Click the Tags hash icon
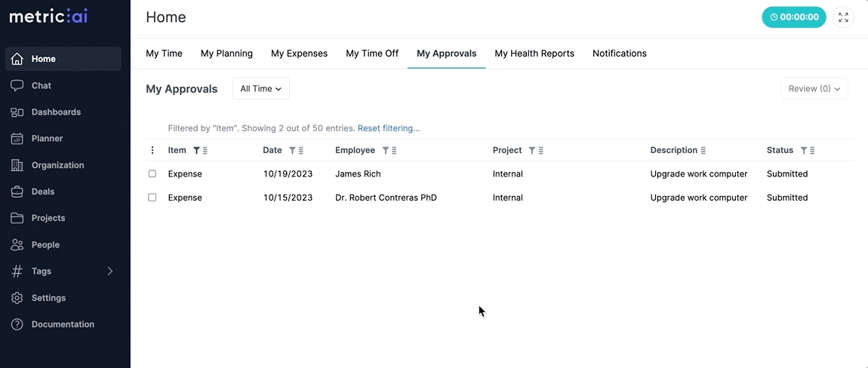Image resolution: width=868 pixels, height=368 pixels. click(17, 271)
